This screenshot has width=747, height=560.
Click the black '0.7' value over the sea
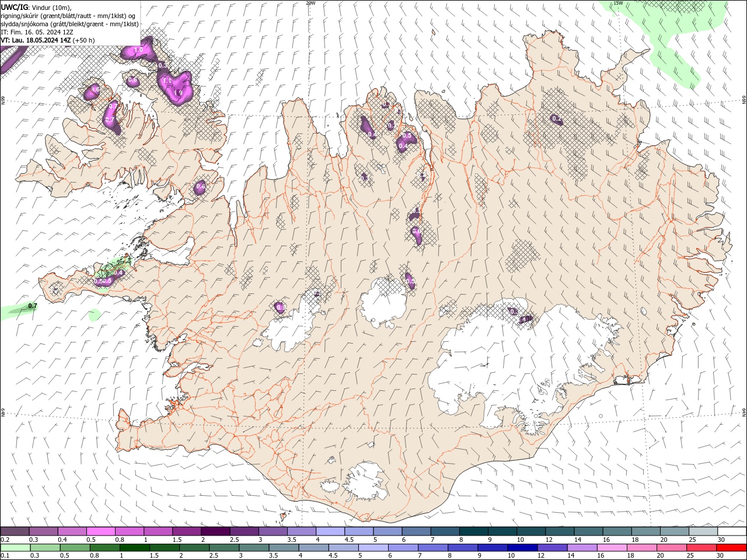33,306
